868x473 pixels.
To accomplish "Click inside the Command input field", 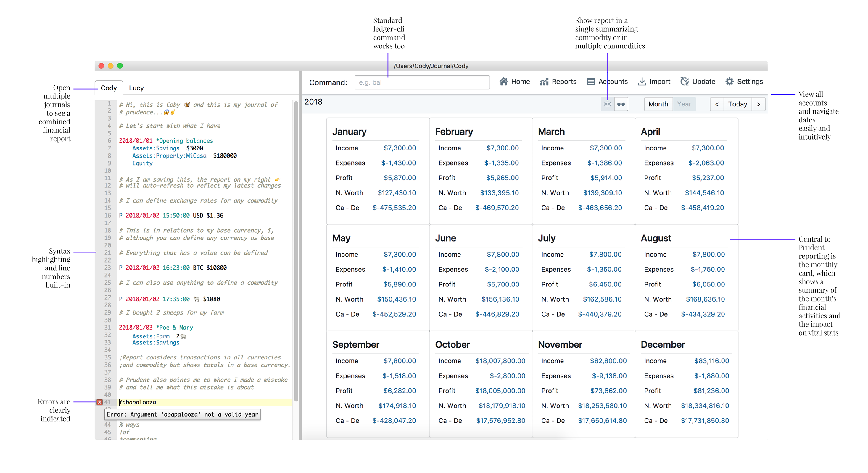I will [x=422, y=82].
